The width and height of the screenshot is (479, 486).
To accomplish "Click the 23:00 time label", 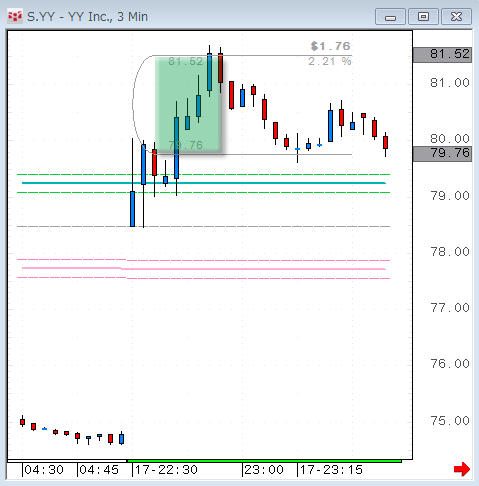I will click(264, 470).
